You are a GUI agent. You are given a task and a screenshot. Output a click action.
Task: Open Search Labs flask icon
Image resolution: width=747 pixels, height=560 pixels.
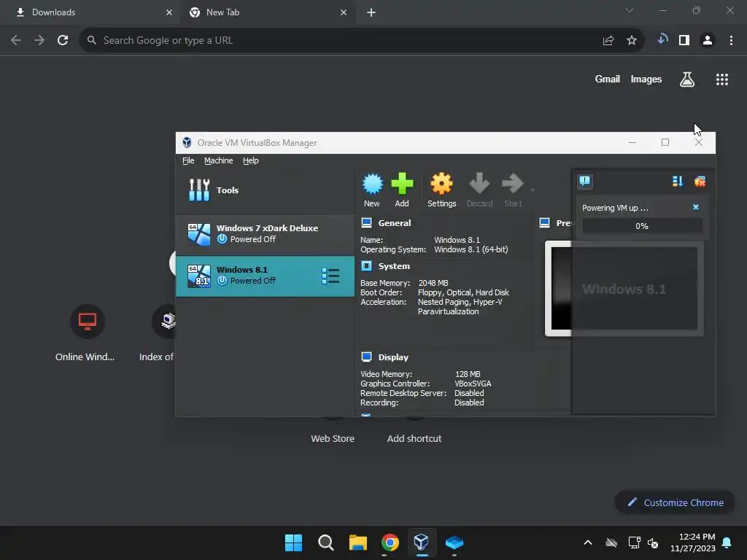687,79
